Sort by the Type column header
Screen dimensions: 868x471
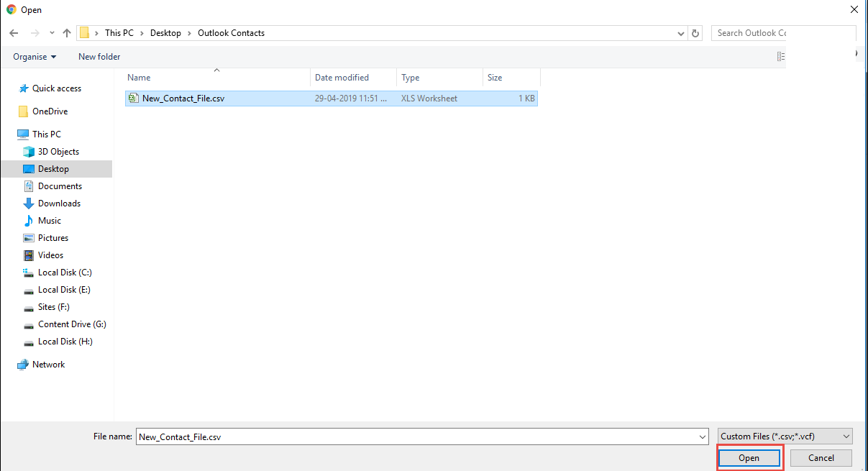[x=440, y=78]
